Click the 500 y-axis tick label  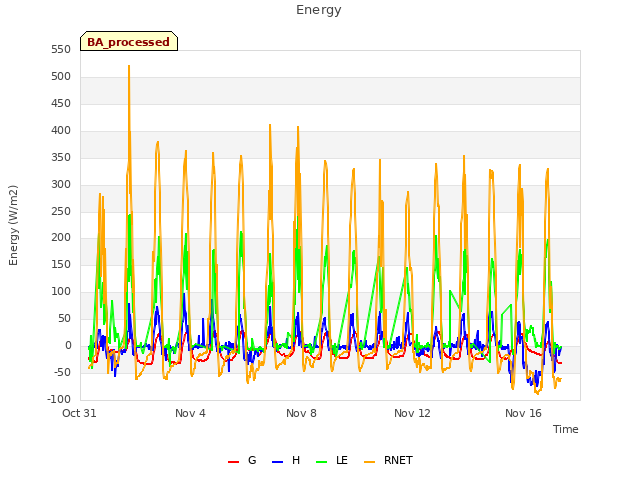(61, 77)
